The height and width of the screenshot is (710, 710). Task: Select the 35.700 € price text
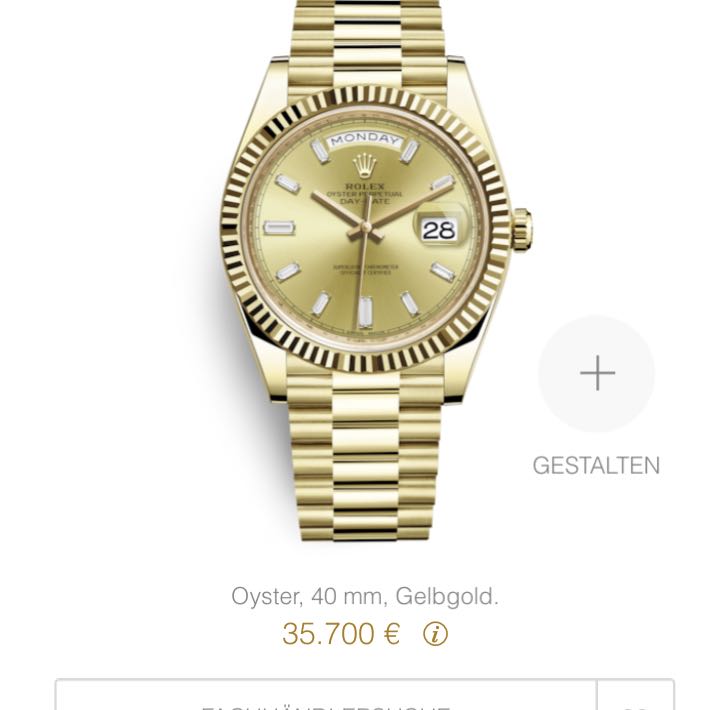[x=341, y=634]
